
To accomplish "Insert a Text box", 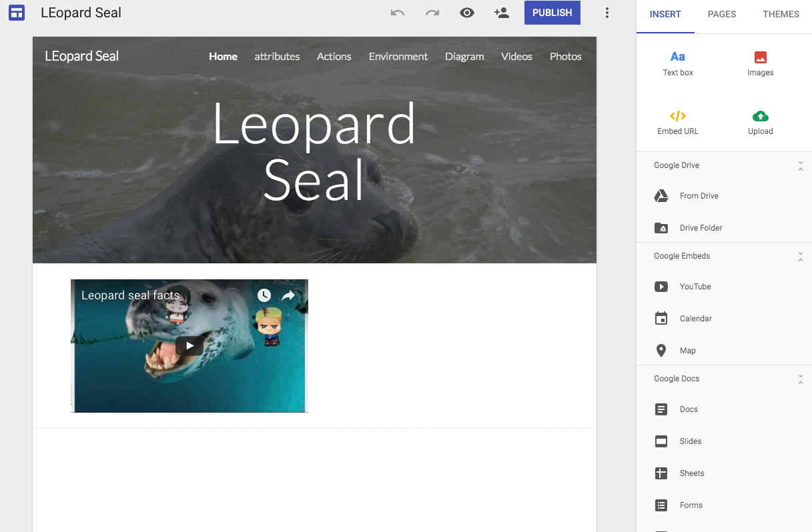I will point(678,63).
